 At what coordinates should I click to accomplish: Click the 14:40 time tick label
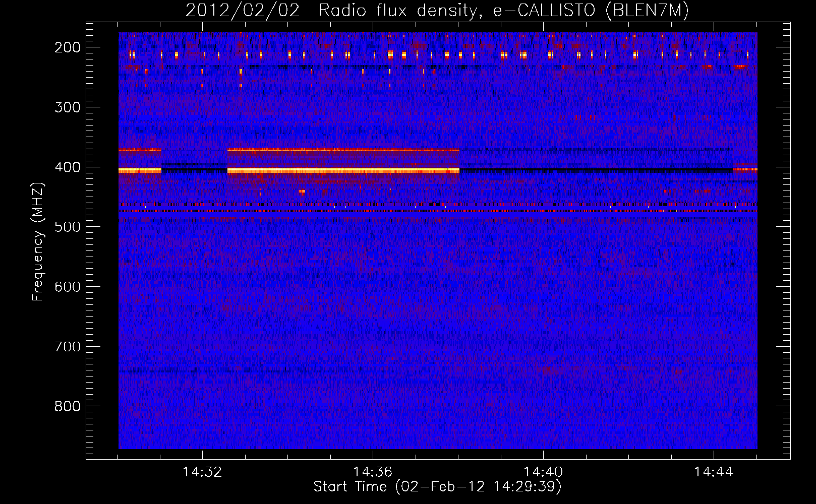click(543, 472)
